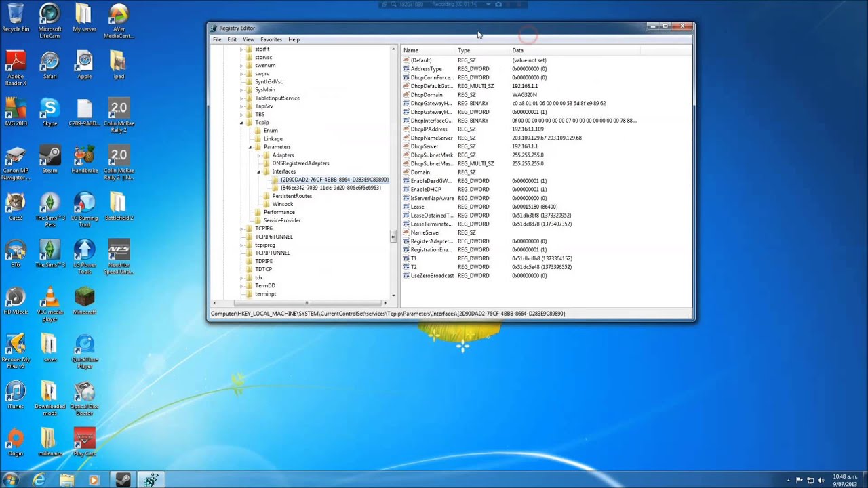
Task: Sort values by the Name column header
Action: pos(428,50)
